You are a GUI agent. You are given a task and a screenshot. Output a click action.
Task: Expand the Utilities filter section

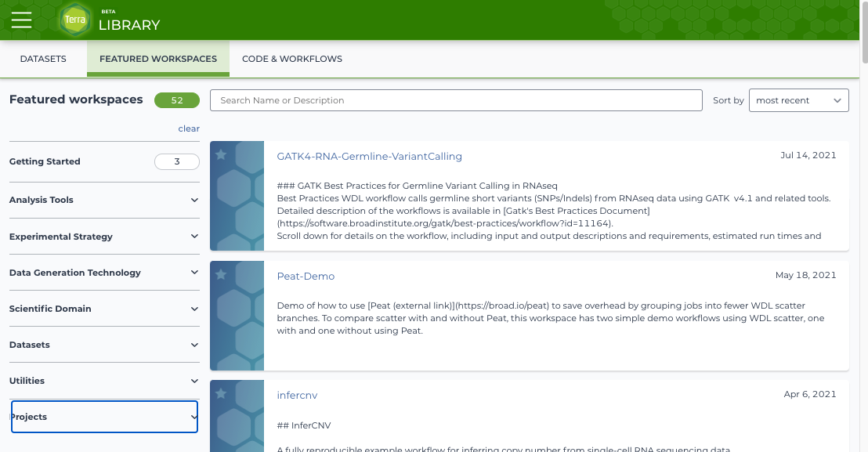104,381
